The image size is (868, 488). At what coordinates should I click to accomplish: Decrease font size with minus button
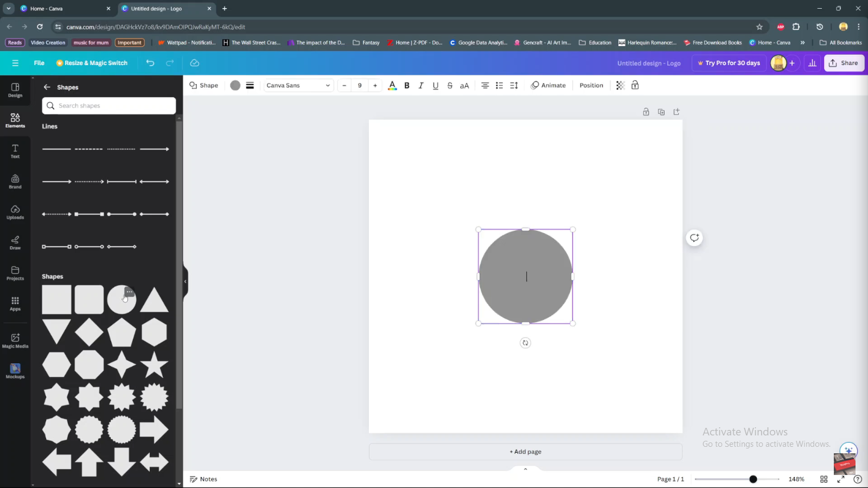pyautogui.click(x=344, y=85)
